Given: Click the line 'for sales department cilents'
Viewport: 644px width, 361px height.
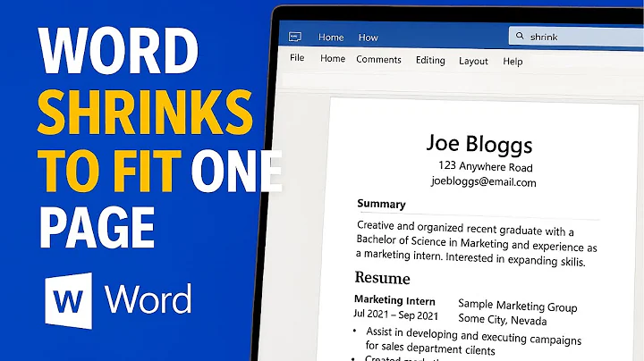Looking at the screenshot, I should coord(430,348).
